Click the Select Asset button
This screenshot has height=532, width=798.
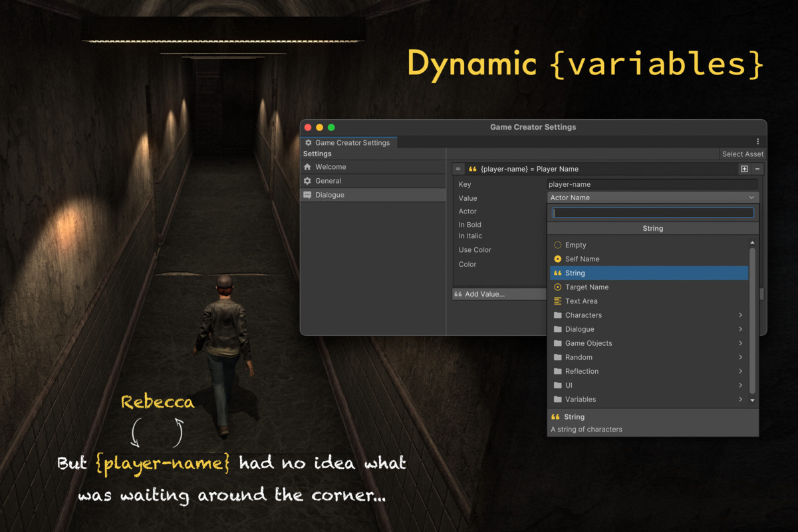coord(742,154)
